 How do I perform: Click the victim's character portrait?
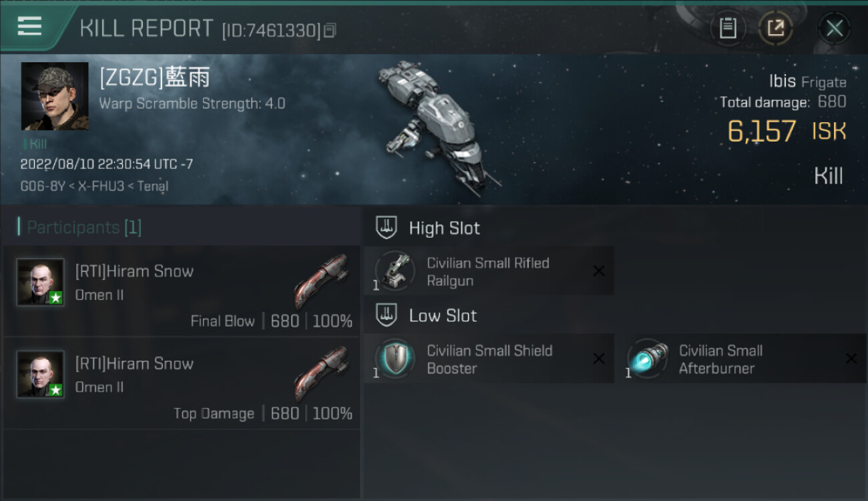pyautogui.click(x=55, y=96)
